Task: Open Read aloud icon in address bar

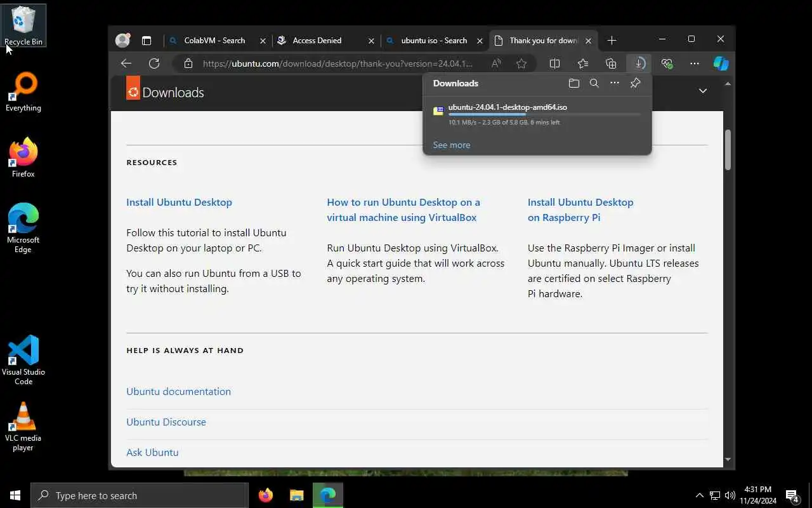Action: point(496,63)
